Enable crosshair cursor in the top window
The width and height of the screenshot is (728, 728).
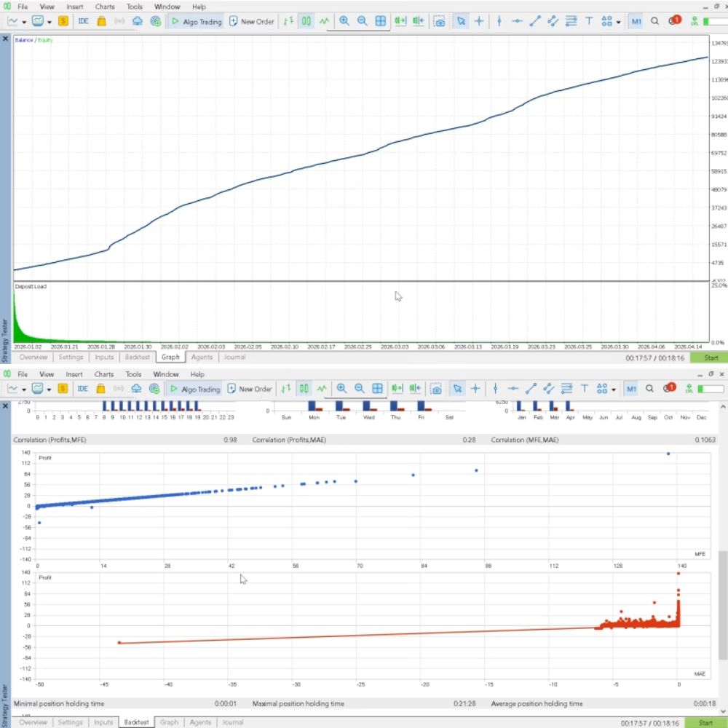pos(479,21)
